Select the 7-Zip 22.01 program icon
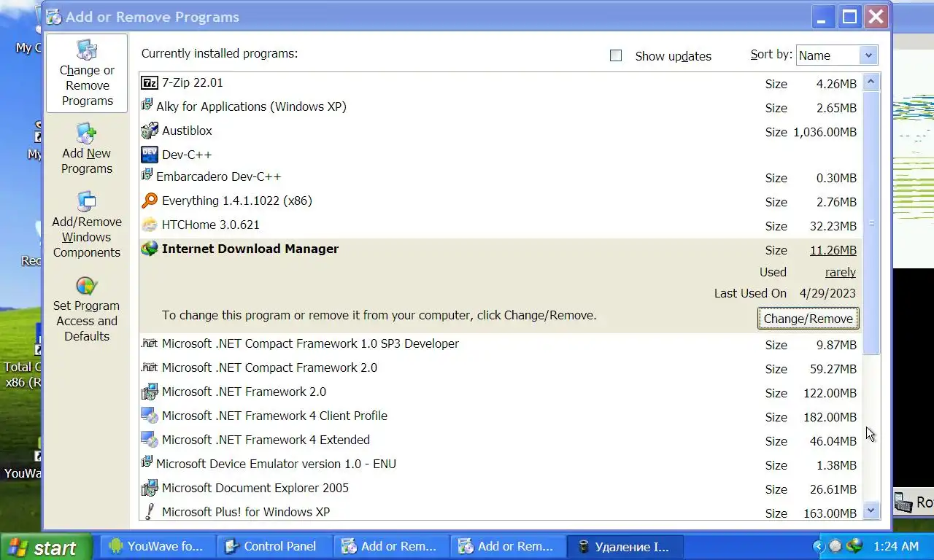The image size is (934, 560). [149, 83]
